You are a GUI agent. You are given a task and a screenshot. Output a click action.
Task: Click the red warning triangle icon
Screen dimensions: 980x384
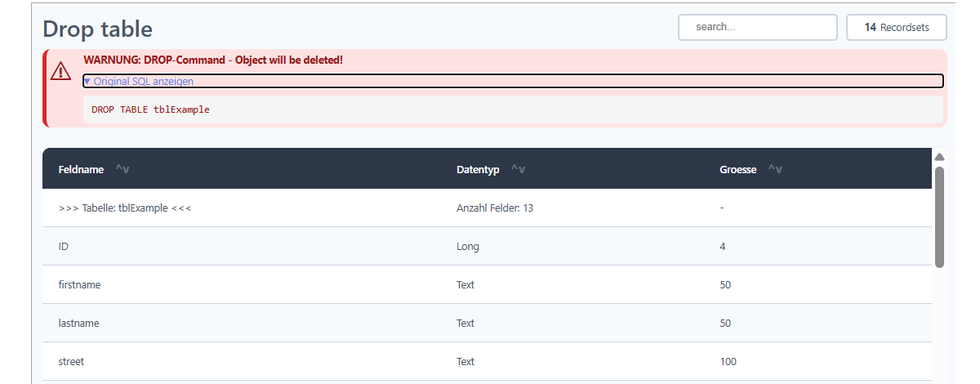pos(61,71)
